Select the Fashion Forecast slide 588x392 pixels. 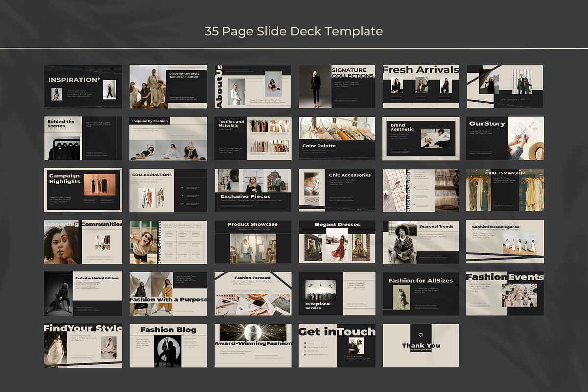pyautogui.click(x=253, y=294)
